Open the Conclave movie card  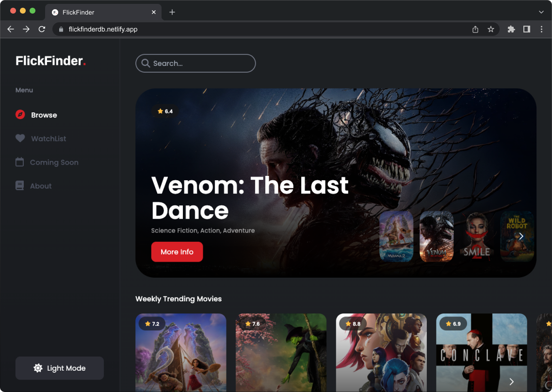pyautogui.click(x=482, y=353)
